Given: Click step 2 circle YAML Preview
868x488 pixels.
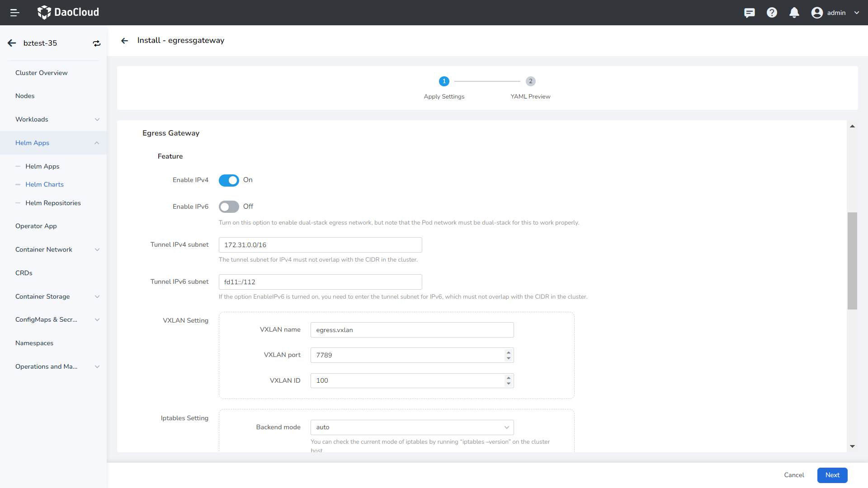Looking at the screenshot, I should click(530, 81).
